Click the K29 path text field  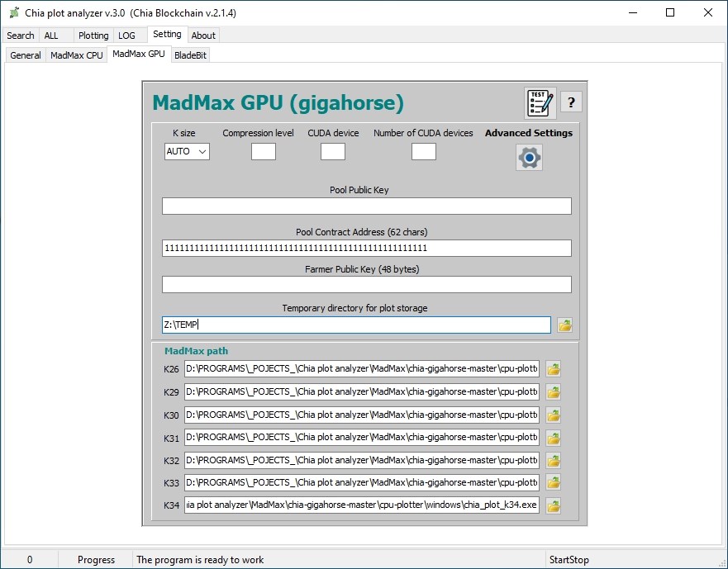tap(362, 391)
